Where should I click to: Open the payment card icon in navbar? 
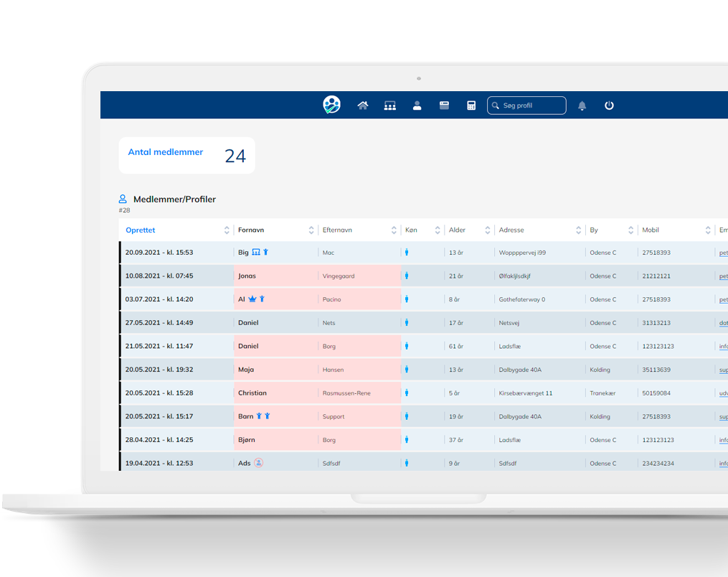click(x=444, y=105)
